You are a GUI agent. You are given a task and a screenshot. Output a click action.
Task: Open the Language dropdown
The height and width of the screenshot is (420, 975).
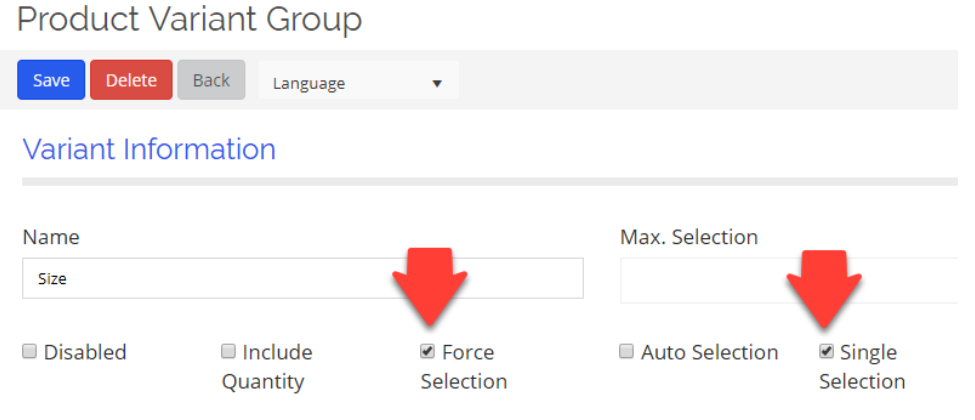click(x=358, y=83)
